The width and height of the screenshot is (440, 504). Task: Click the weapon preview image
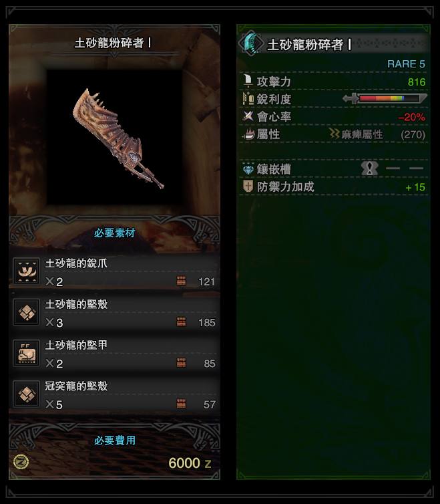tap(114, 137)
